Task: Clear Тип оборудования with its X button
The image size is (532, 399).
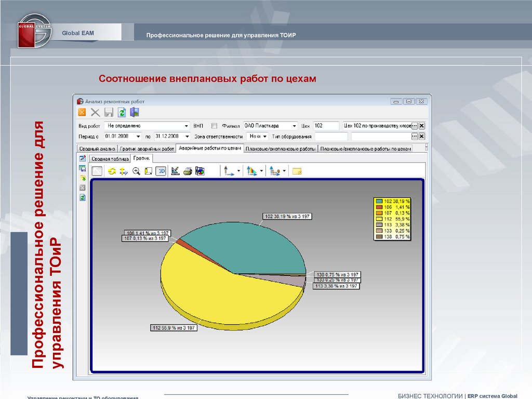Action: pyautogui.click(x=422, y=137)
